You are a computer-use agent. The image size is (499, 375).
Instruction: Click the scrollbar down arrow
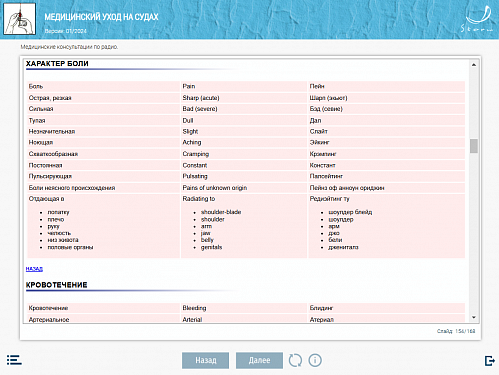click(x=474, y=318)
